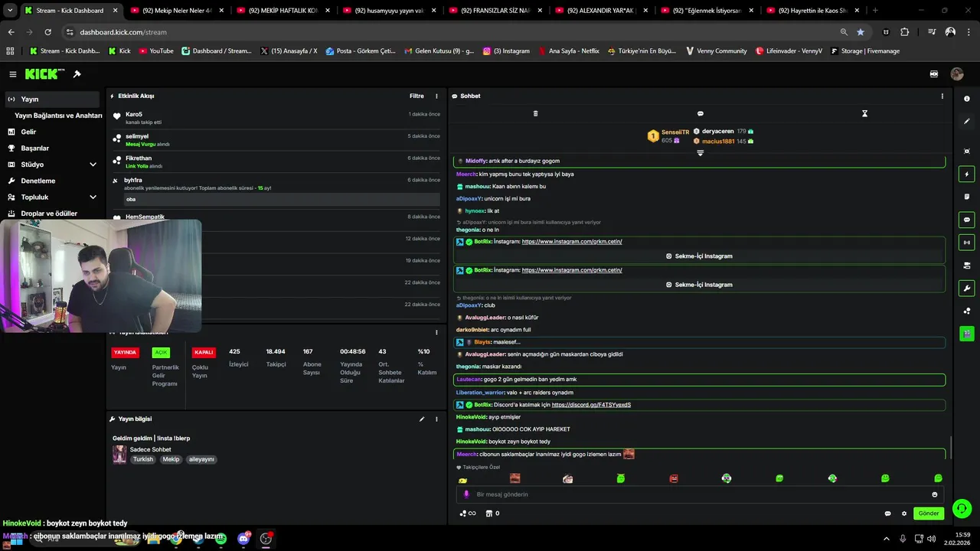
Task: Focus the Bir mesaj gönderin input field
Action: pyautogui.click(x=700, y=494)
